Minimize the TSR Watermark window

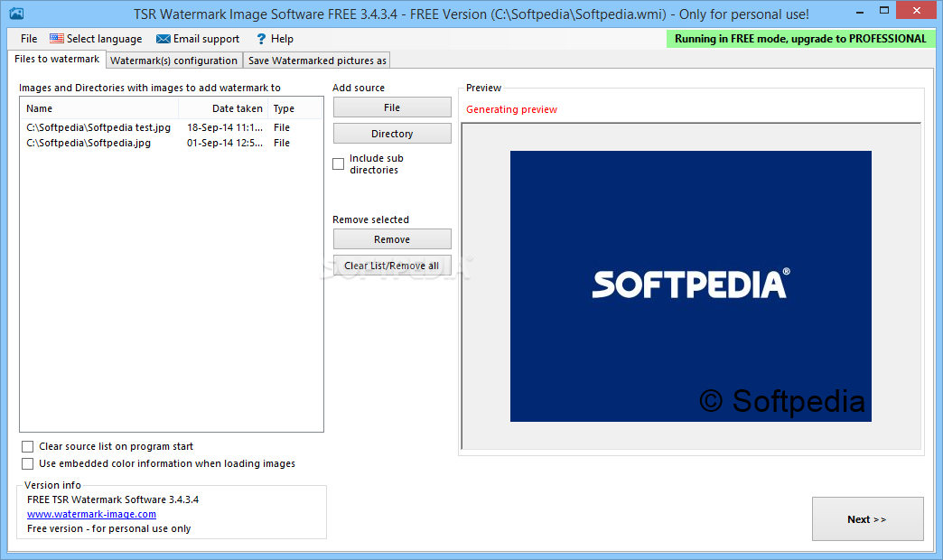860,11
